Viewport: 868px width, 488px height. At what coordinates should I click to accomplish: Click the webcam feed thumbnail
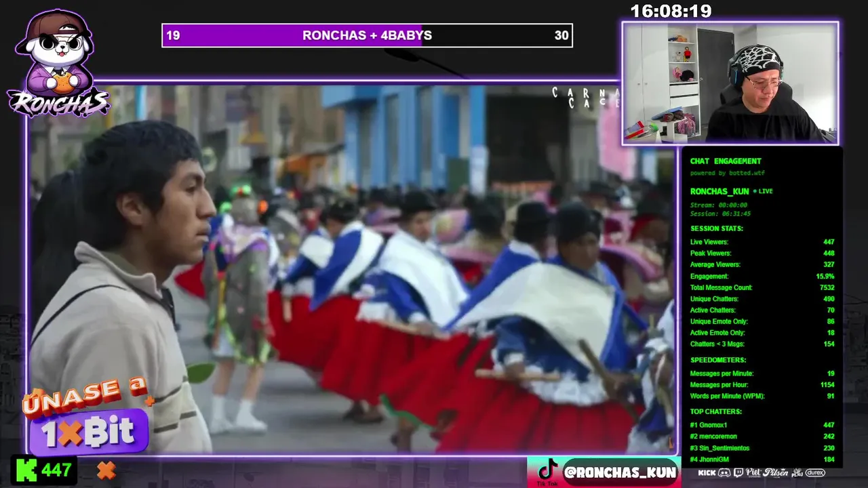730,83
